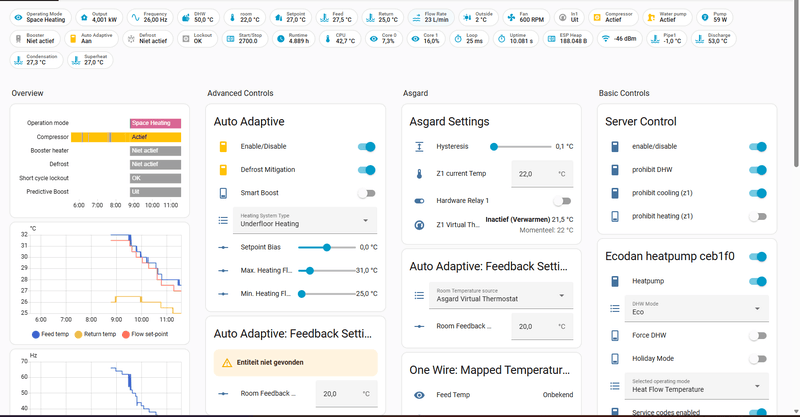Click the Z1 current Temp input field

coord(539,173)
